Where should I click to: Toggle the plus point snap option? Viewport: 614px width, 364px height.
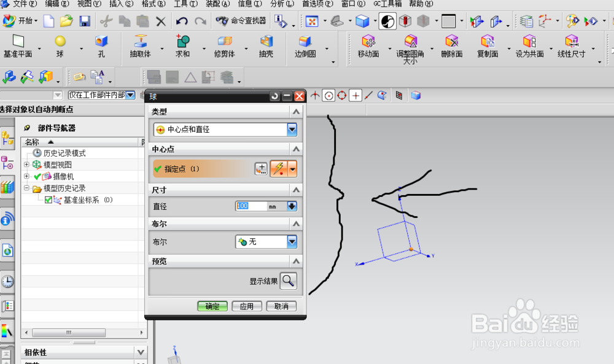(x=355, y=96)
